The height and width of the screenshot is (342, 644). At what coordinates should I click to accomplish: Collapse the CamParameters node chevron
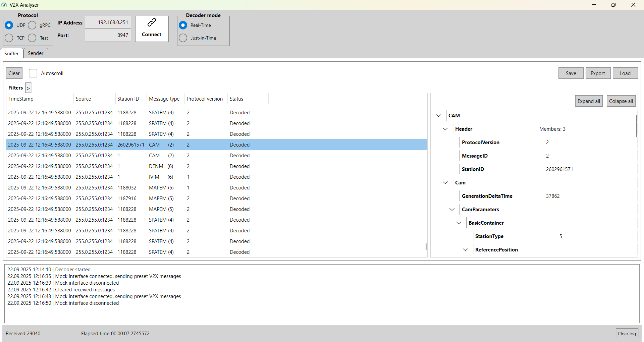pos(452,210)
